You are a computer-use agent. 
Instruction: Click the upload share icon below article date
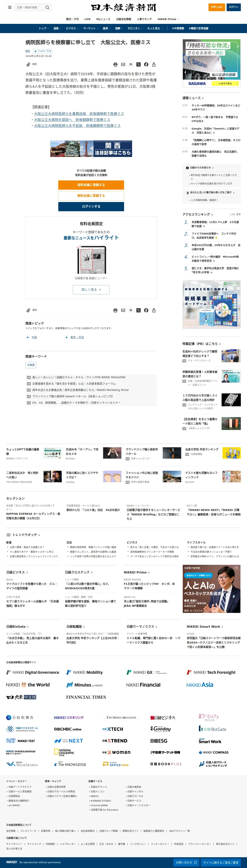click(x=154, y=64)
